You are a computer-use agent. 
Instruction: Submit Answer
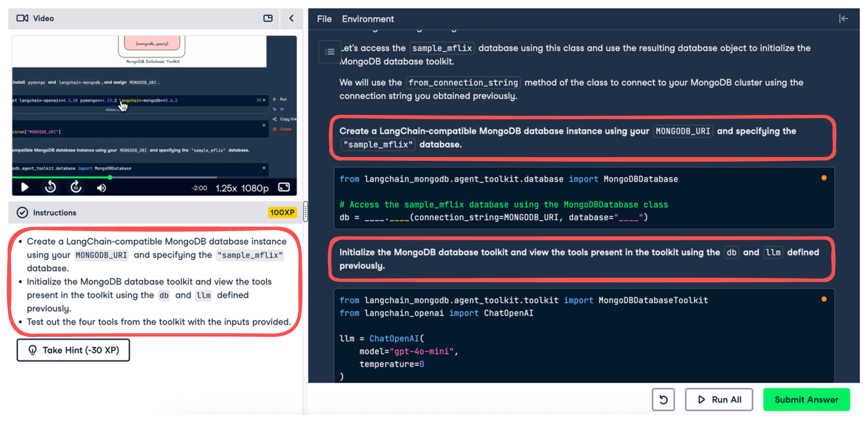click(x=806, y=399)
